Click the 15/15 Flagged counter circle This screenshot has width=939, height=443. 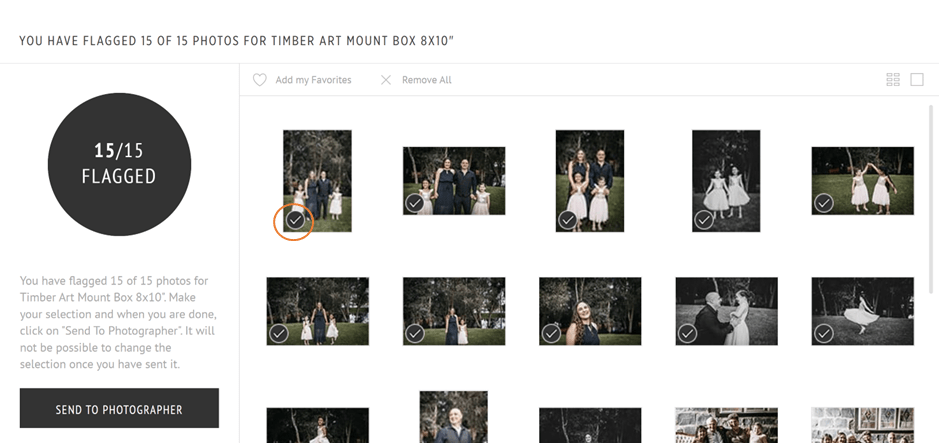coord(119,164)
